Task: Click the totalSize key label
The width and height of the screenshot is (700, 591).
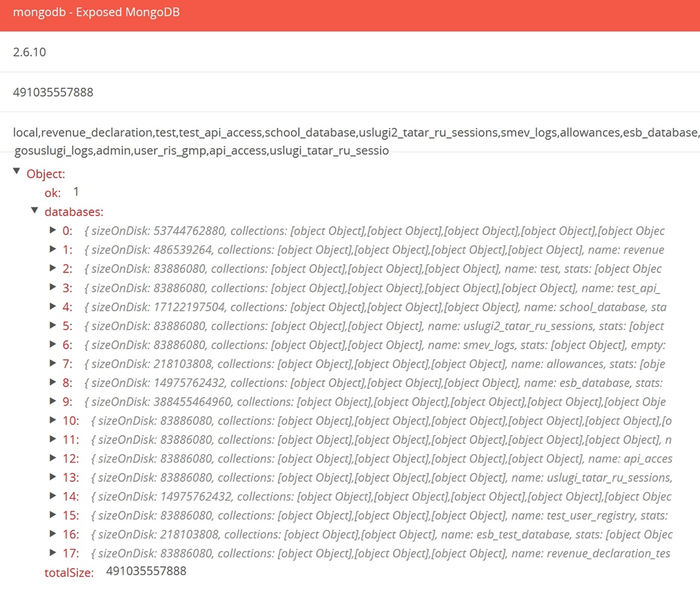Action: 69,573
